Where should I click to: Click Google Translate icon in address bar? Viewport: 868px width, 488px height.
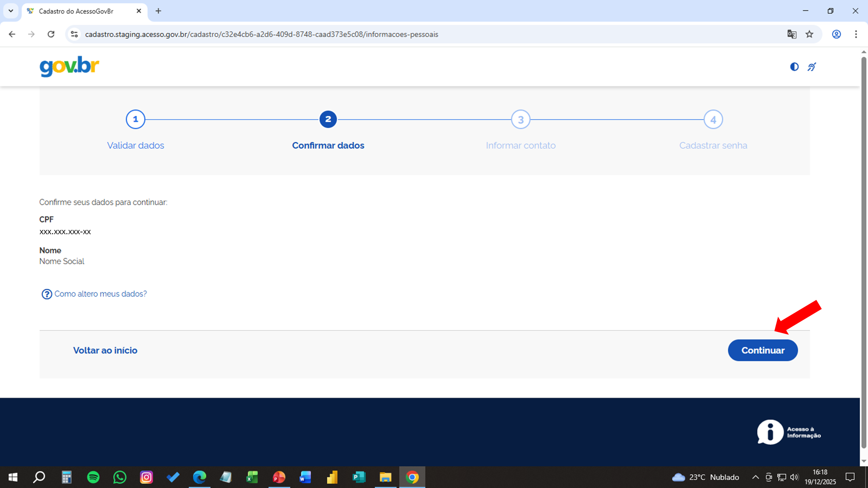click(792, 34)
